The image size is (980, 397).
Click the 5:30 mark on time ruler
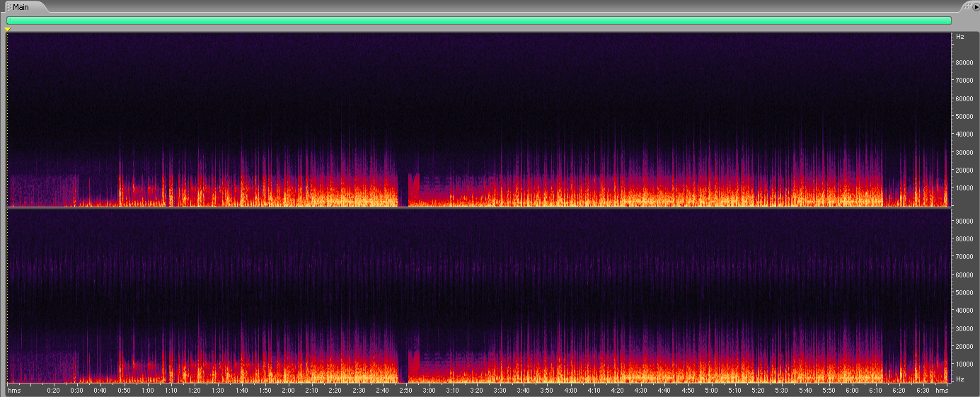[781, 390]
